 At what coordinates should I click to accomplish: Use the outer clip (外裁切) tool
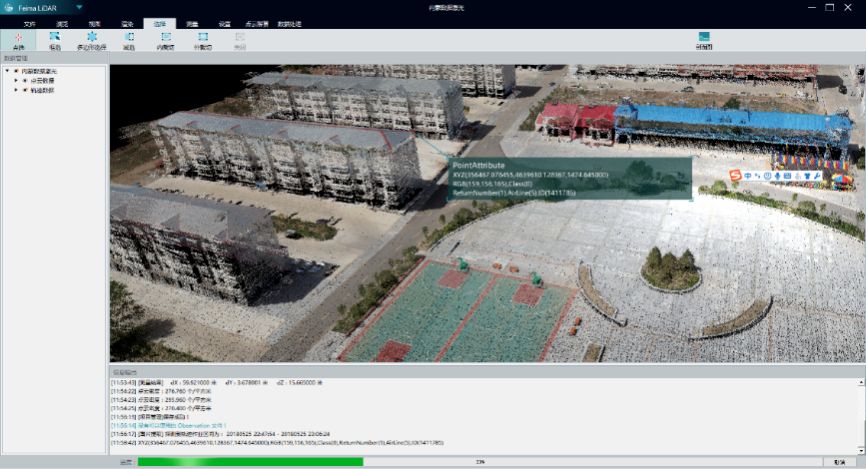tap(203, 40)
